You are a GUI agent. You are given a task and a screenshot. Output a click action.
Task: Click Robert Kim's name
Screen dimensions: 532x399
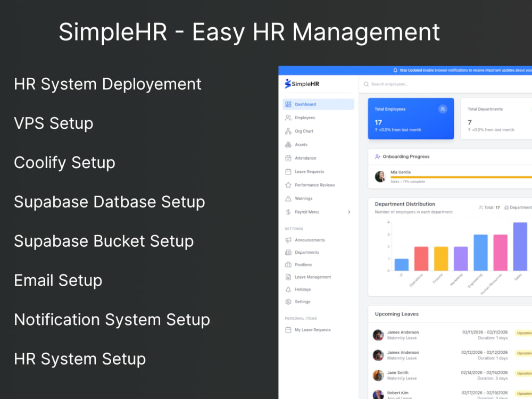[397, 393]
